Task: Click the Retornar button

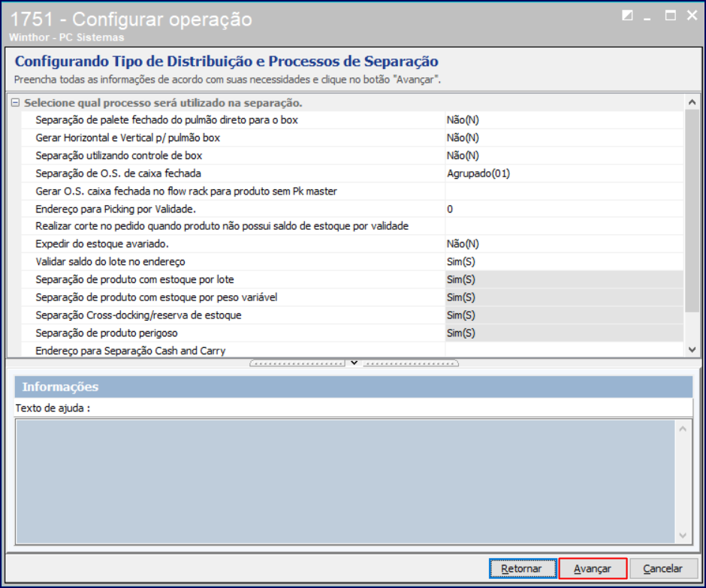Action: 523,568
